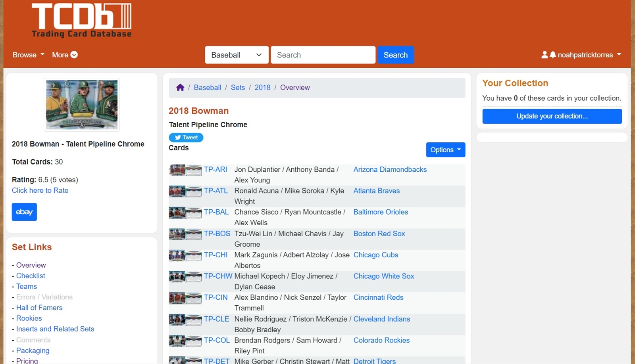Open card number TP-BOS
Screen dimensions: 635x364
pos(217,234)
